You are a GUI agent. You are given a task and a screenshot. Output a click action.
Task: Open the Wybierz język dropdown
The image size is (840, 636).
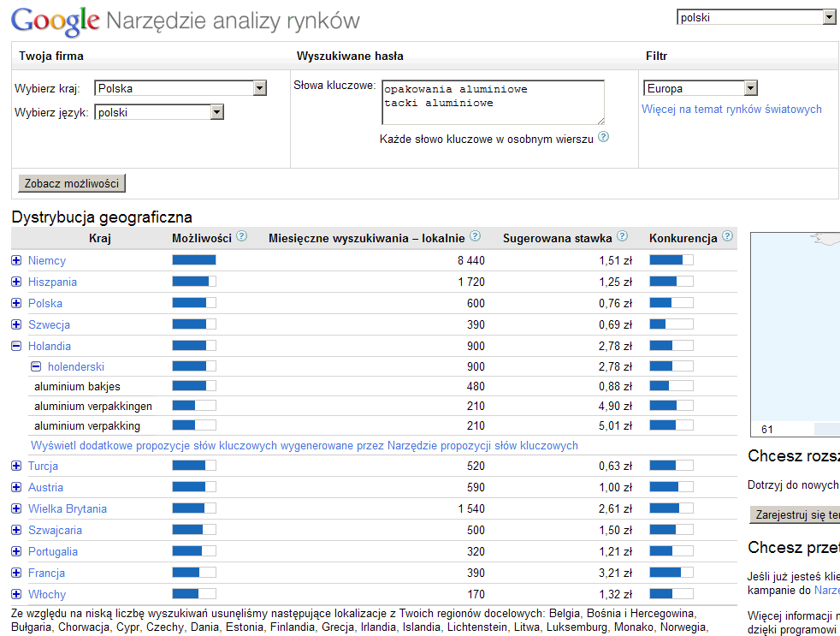[216, 112]
